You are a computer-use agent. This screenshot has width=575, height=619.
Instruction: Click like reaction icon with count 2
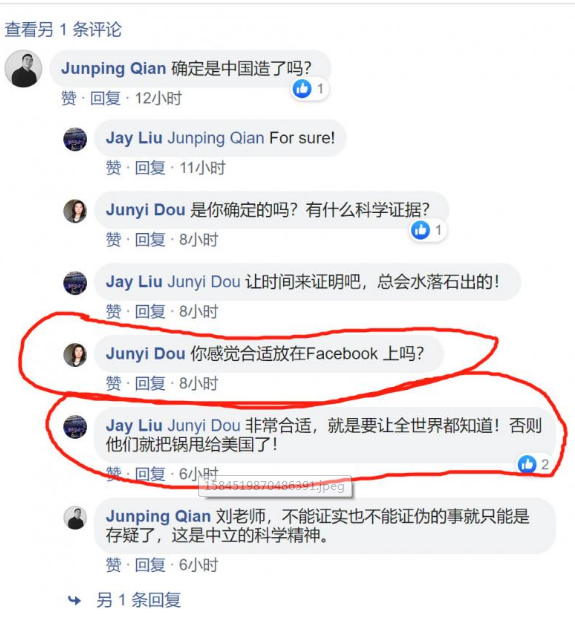(527, 464)
